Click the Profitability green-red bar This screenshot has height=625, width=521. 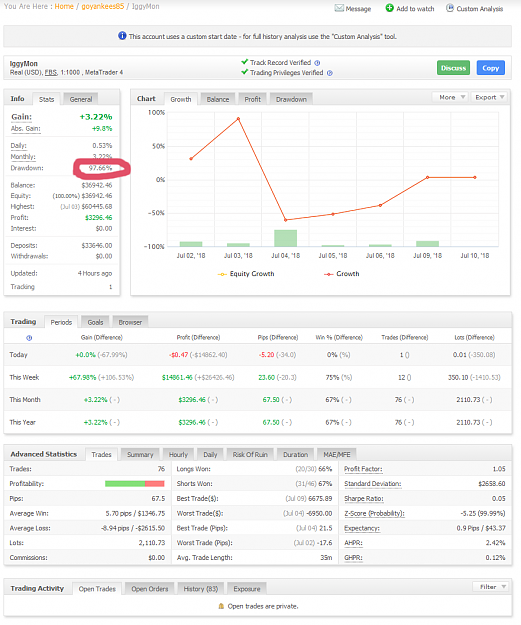pos(135,483)
